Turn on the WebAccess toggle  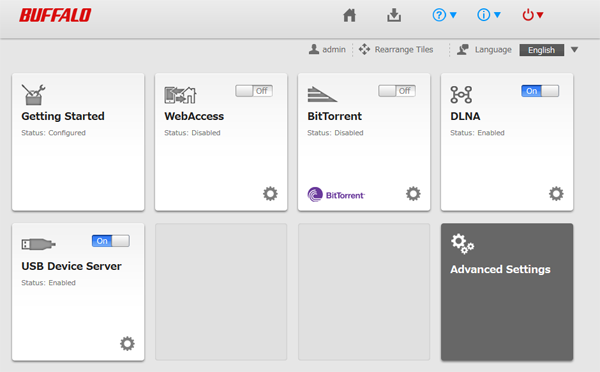point(254,91)
